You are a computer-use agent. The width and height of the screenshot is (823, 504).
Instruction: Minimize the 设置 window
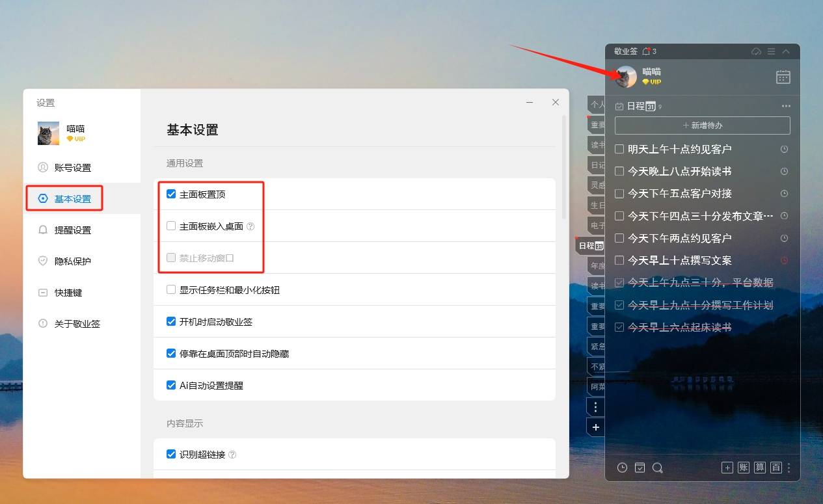pos(530,102)
